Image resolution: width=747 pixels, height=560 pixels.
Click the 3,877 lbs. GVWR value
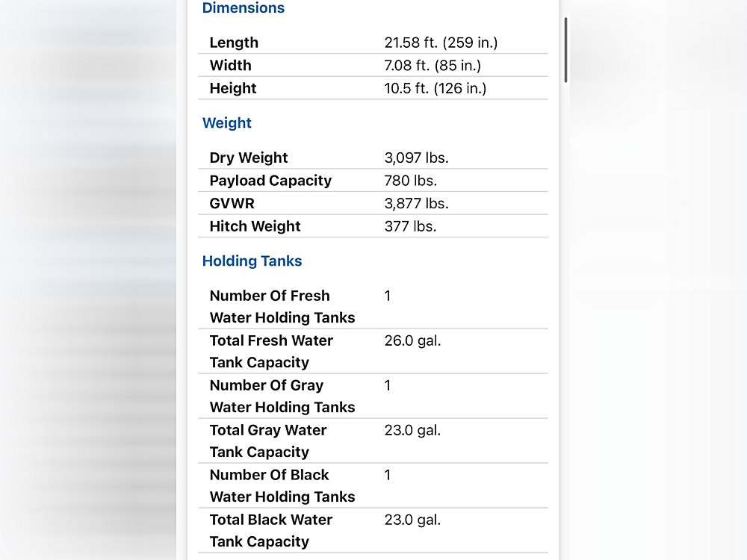(x=416, y=204)
